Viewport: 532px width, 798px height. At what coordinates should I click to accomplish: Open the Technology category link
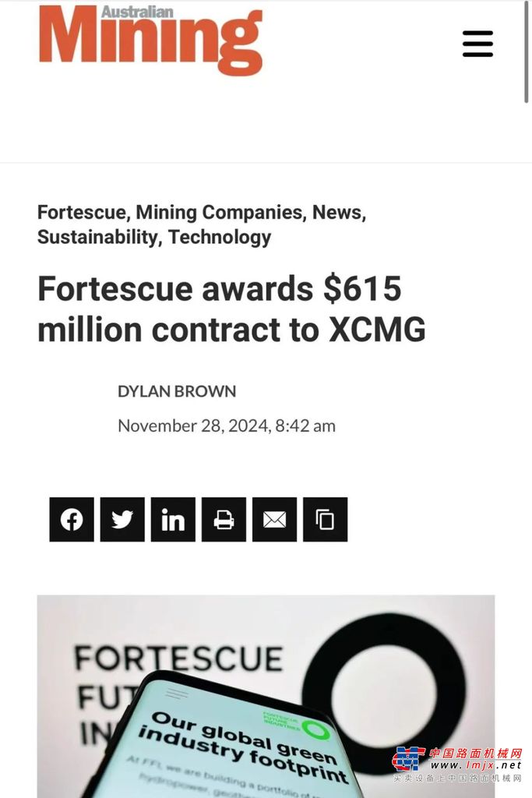click(220, 237)
